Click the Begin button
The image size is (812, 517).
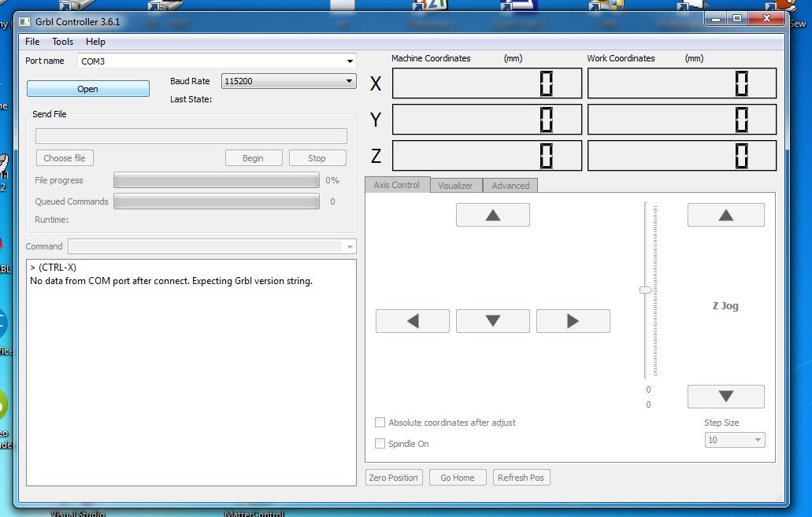[254, 158]
